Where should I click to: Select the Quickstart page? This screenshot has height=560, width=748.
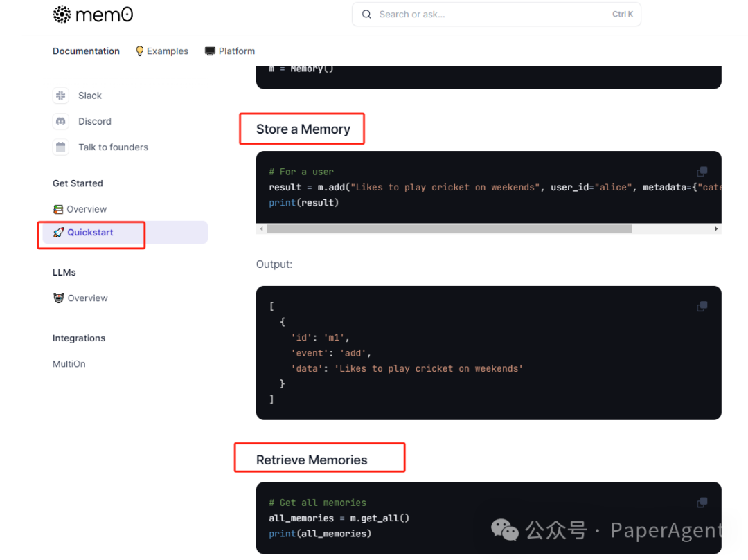click(125, 232)
